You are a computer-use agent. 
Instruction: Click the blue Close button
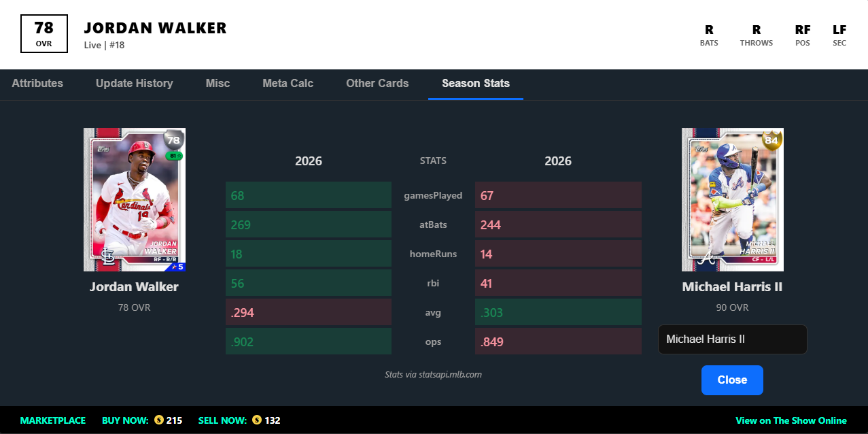[732, 380]
